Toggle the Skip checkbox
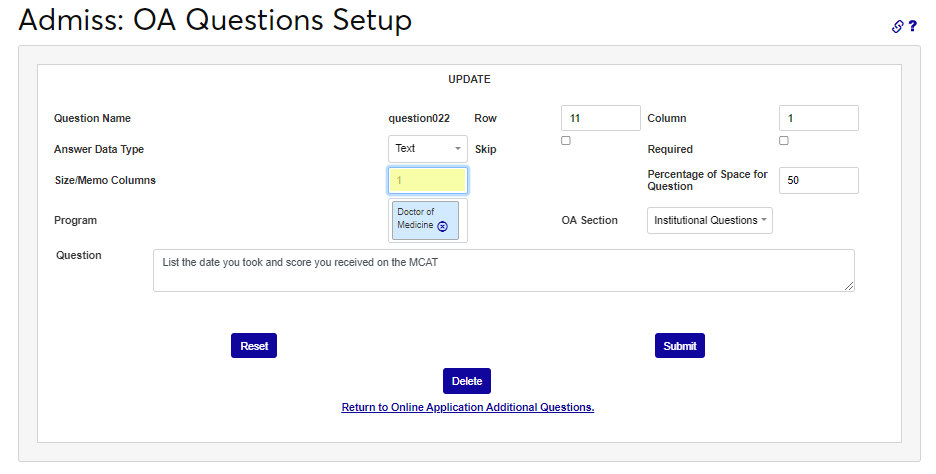 566,140
